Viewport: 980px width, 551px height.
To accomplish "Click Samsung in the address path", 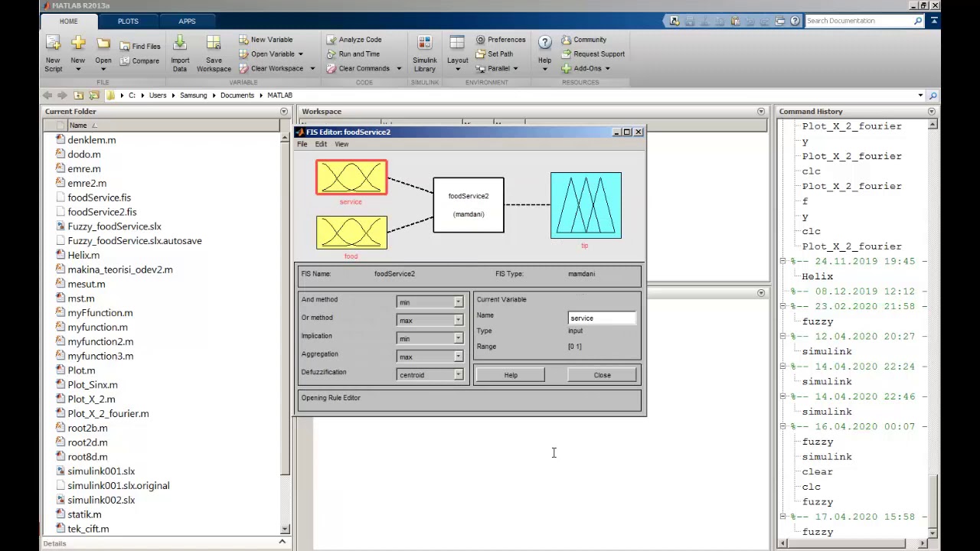I will click(x=193, y=96).
